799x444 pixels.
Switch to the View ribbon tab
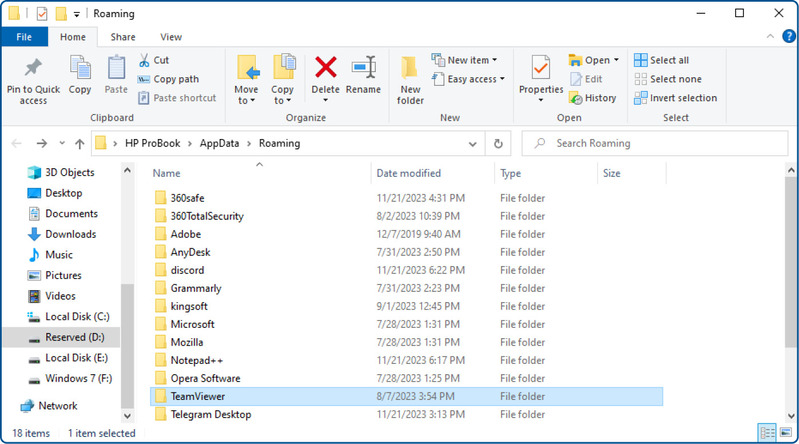[171, 37]
